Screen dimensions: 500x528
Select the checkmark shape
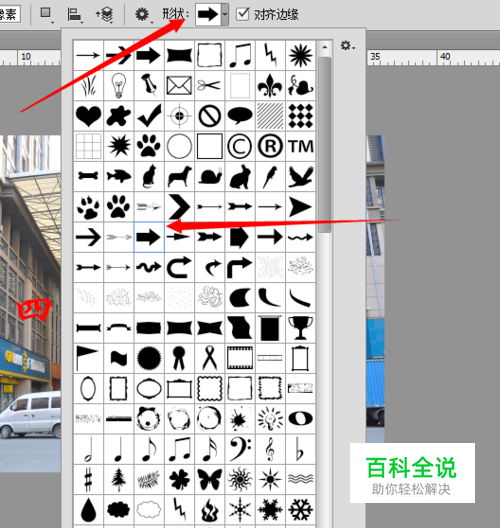coord(149,116)
